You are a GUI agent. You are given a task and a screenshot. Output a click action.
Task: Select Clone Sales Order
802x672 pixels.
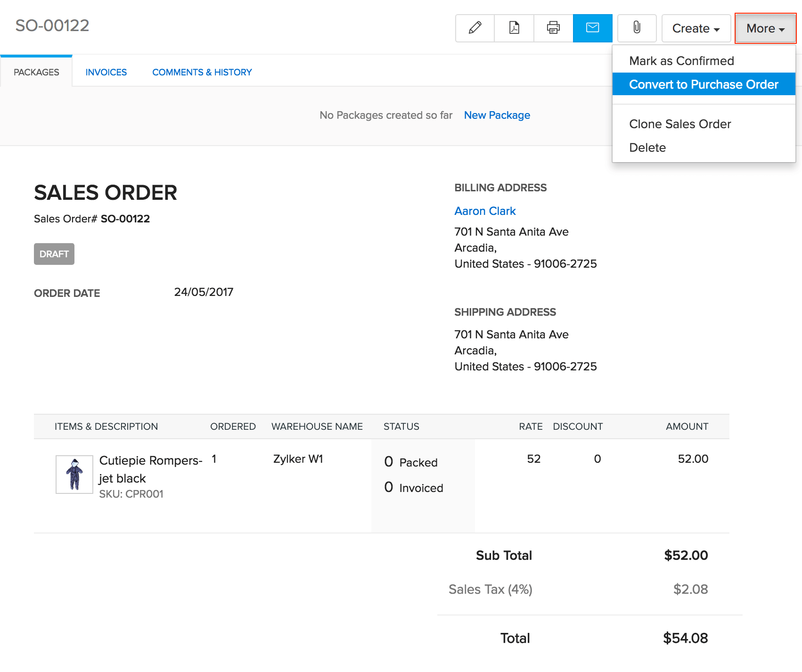(680, 124)
